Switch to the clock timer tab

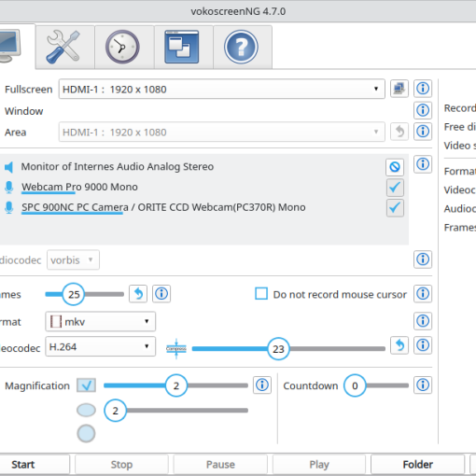point(123,47)
